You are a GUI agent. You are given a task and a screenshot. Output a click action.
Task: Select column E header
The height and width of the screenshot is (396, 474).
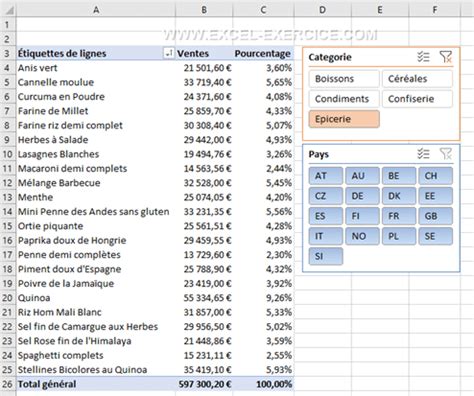point(380,10)
